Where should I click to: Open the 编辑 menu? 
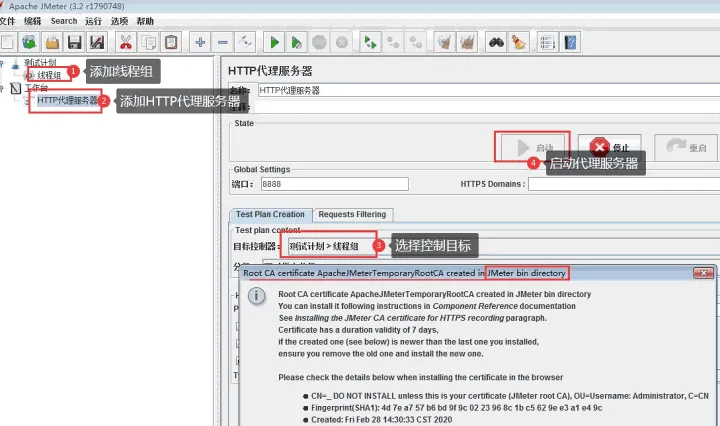(33, 21)
